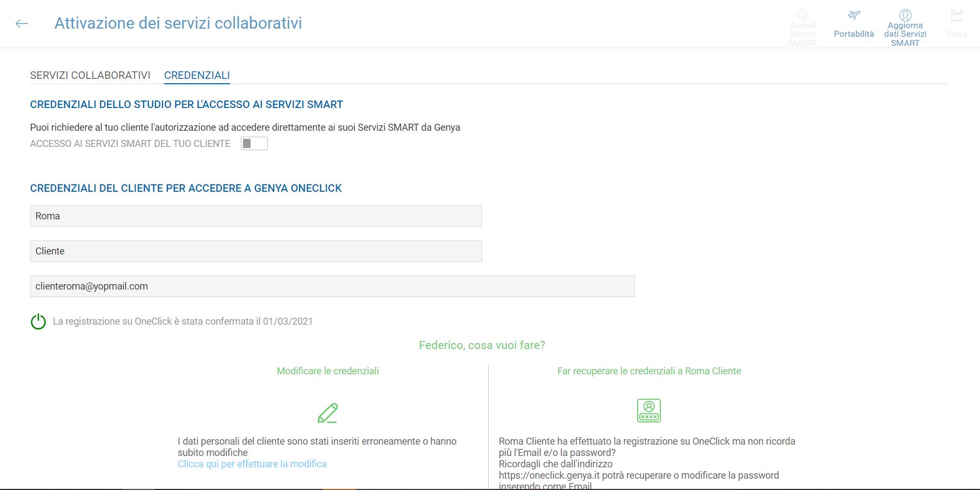The width and height of the screenshot is (980, 490).
Task: Click heading 'Credenziali dello studio per l'accesso'
Action: point(187,105)
